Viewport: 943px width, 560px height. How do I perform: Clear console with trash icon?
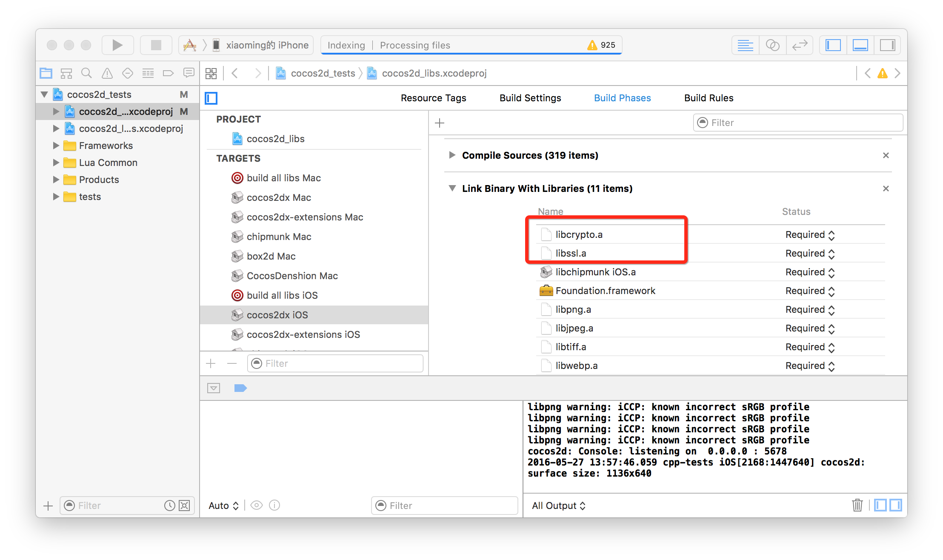[x=857, y=505]
